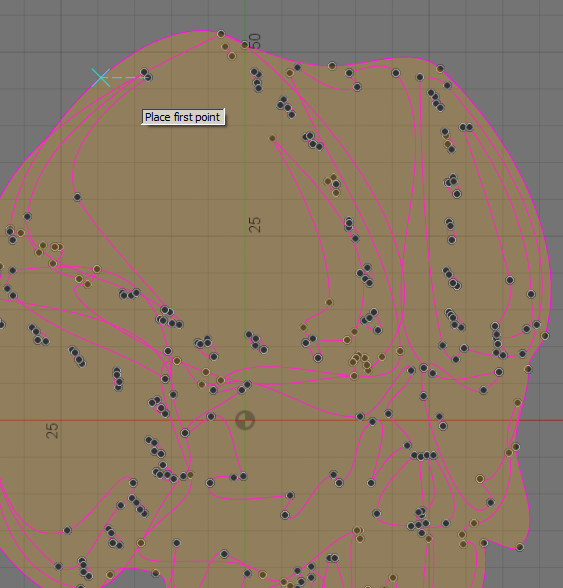Click the "25" label beside the red horizontal axis
This screenshot has width=563, height=588.
[x=52, y=431]
